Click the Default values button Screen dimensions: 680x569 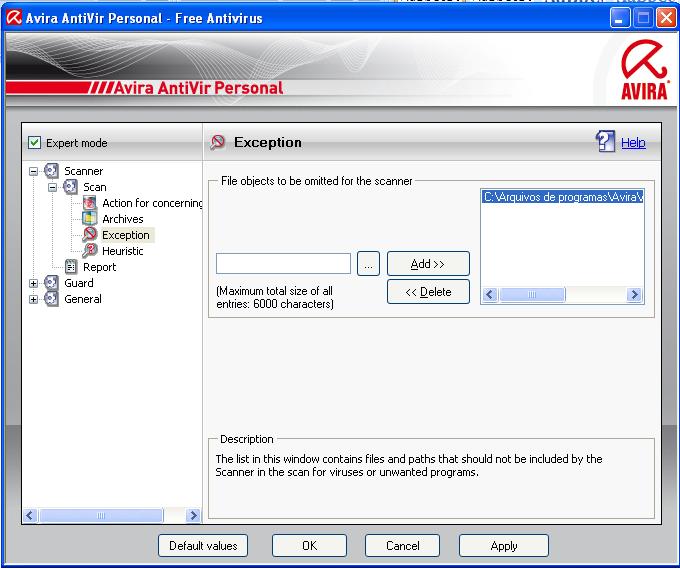pos(203,546)
